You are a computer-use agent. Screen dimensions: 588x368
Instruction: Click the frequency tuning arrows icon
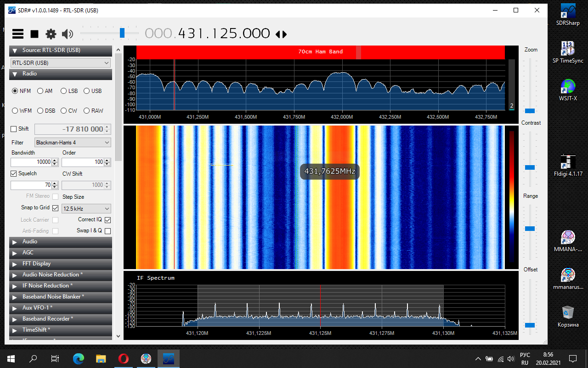[281, 34]
